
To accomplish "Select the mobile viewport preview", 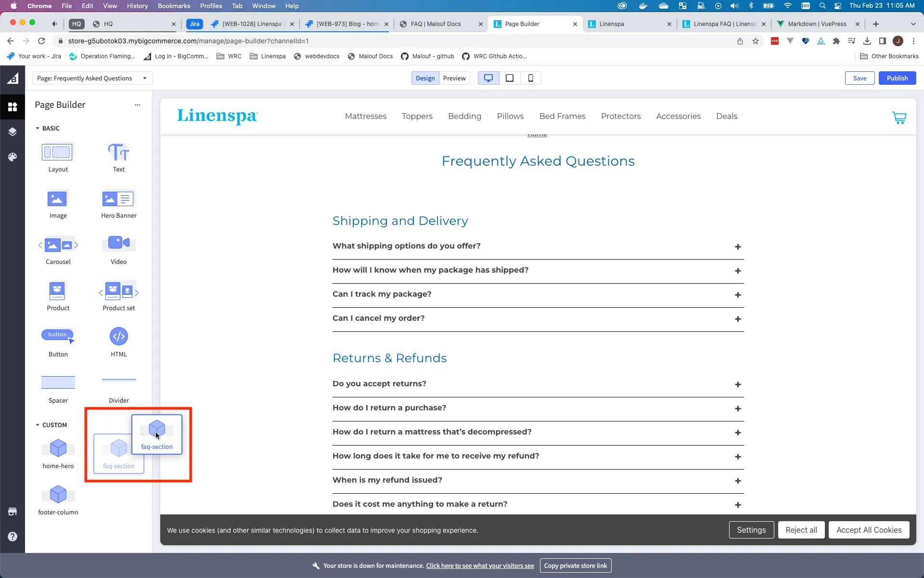I will click(531, 78).
